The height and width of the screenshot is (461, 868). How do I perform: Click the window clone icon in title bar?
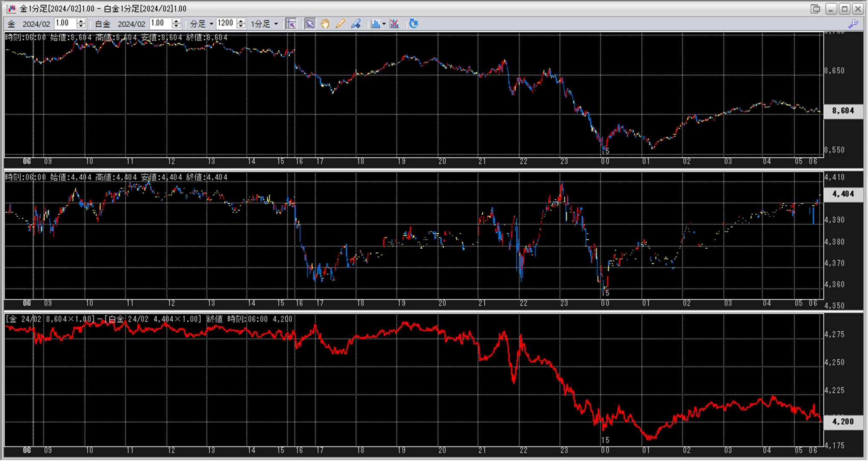point(815,9)
